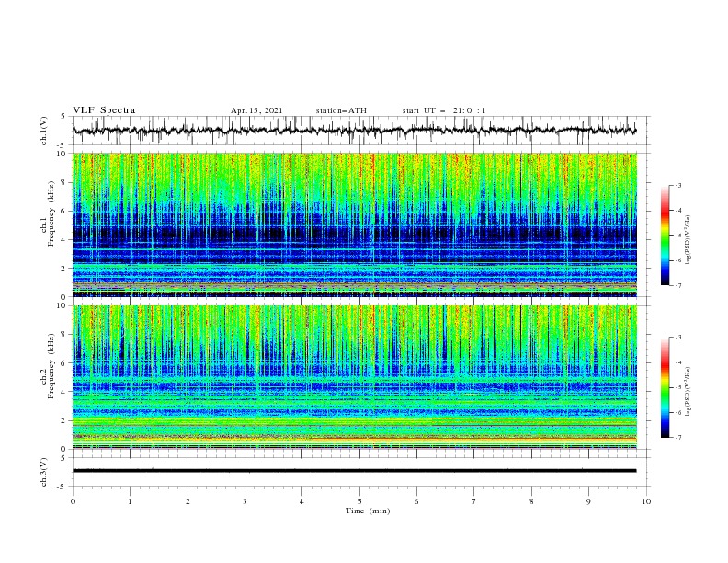Click the ch.1 colorbar "log(PSD)(V²/Hz)" label

688,240
